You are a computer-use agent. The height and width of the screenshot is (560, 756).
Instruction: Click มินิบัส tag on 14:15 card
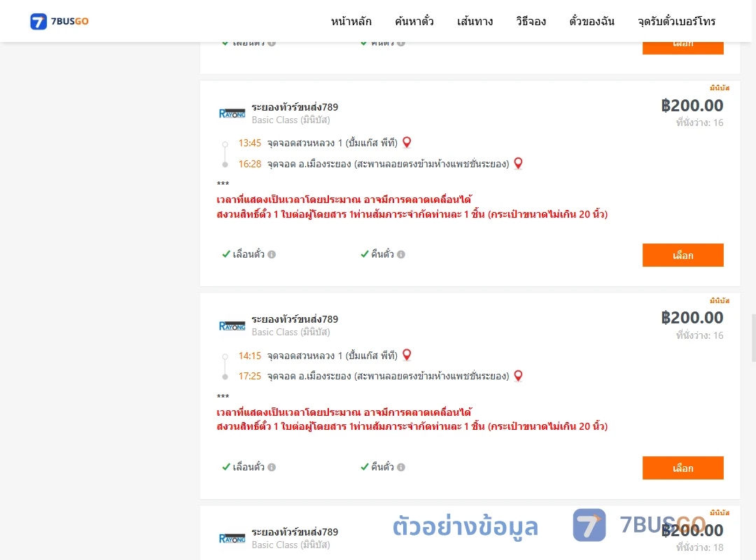tap(720, 300)
